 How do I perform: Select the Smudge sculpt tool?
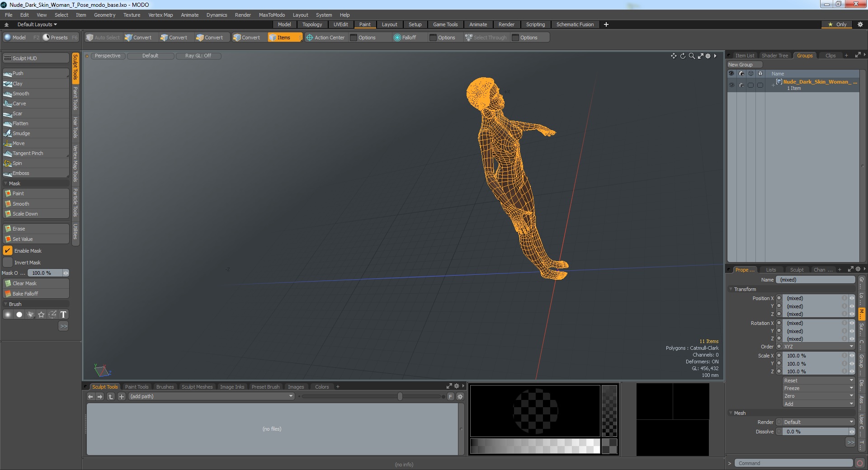coord(36,133)
